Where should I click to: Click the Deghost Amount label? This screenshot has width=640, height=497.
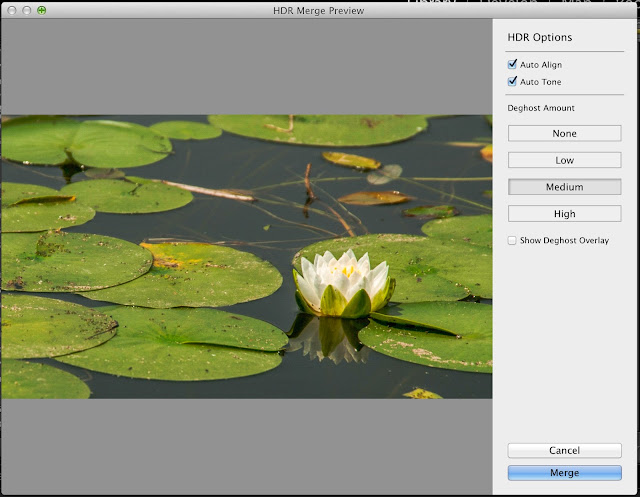pos(541,108)
